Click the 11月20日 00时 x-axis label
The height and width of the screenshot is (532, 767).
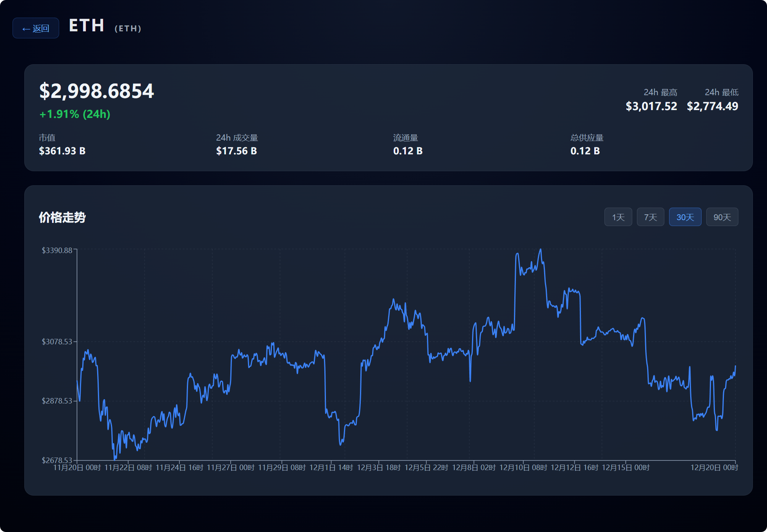click(77, 468)
